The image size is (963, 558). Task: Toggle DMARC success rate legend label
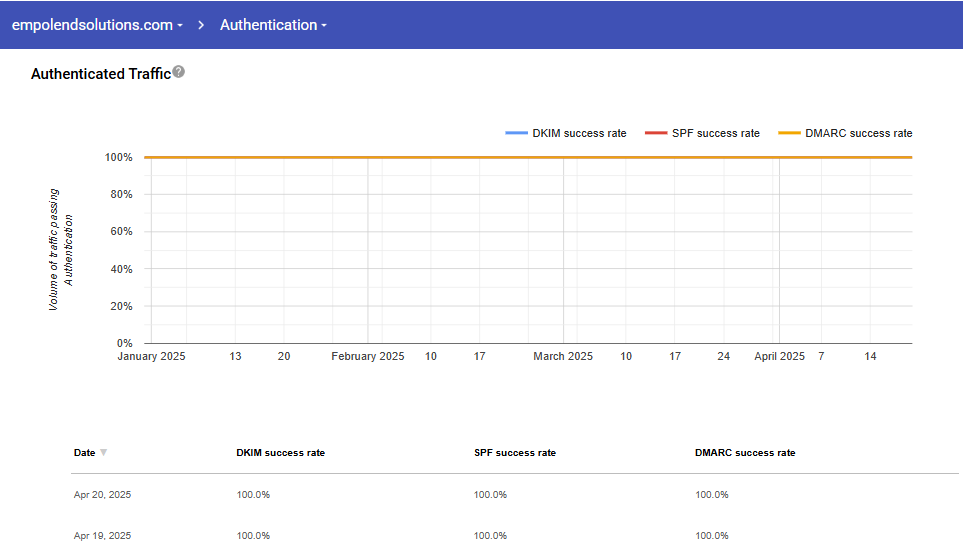tap(858, 133)
